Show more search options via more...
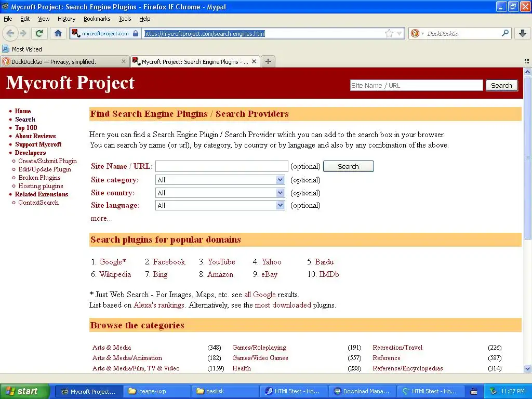532x399 pixels. (x=101, y=219)
